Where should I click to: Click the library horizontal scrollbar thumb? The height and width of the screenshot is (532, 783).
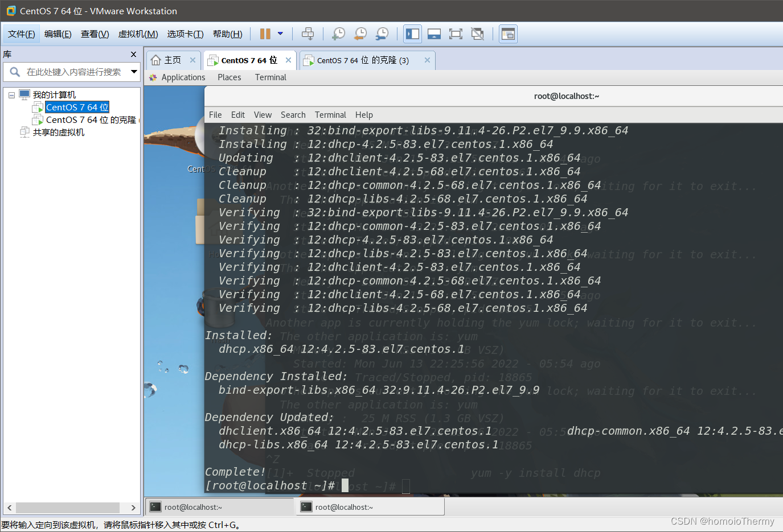(68, 508)
